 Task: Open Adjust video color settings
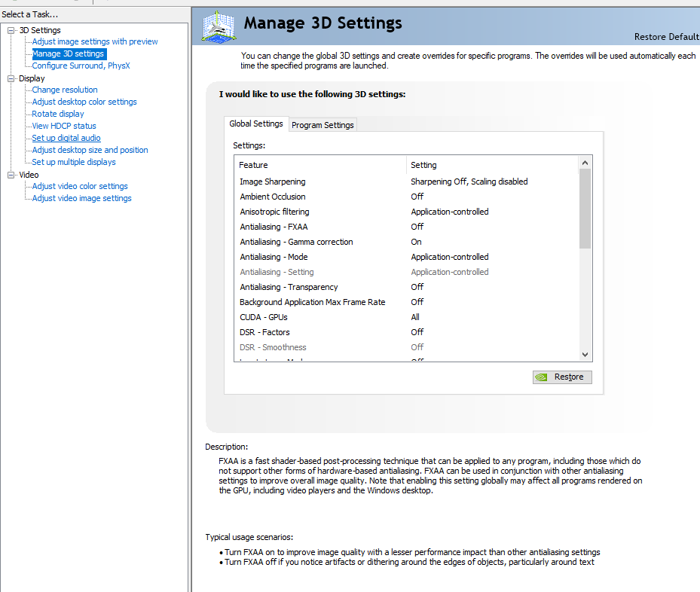[79, 186]
